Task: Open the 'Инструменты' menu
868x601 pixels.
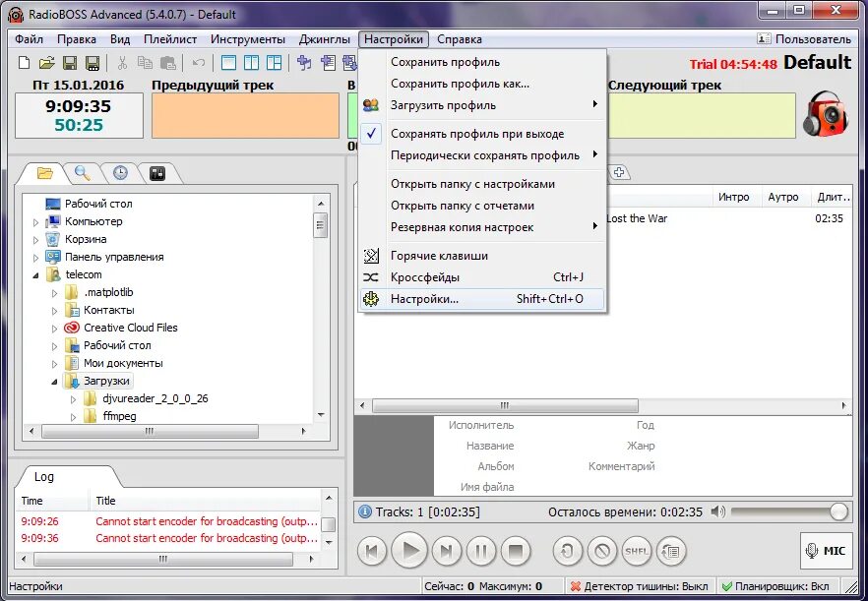Action: pos(247,39)
